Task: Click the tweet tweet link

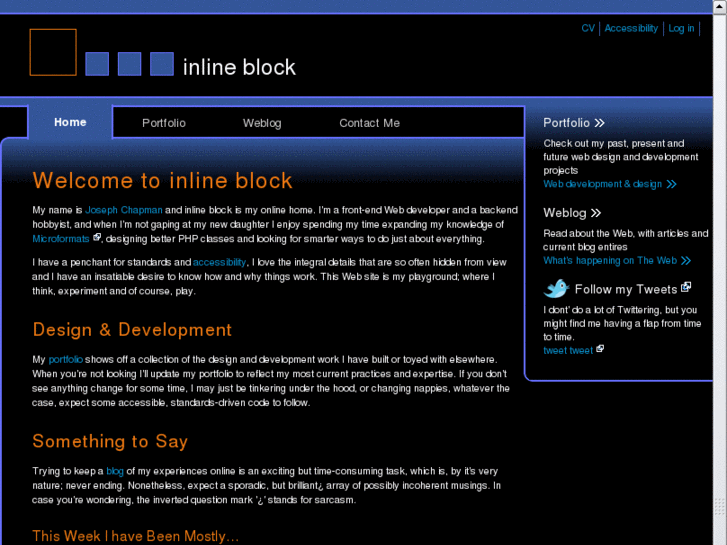Action: 568,351
